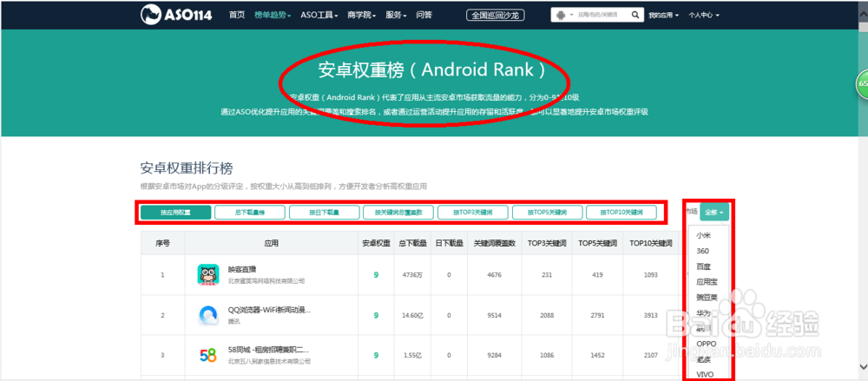This screenshot has width=868, height=381.
Task: Select the 按关键词总覆盖数 tab
Action: click(x=398, y=212)
